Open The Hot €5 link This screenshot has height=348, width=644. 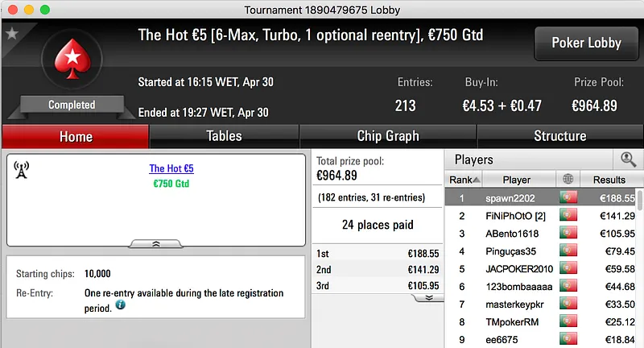click(171, 168)
